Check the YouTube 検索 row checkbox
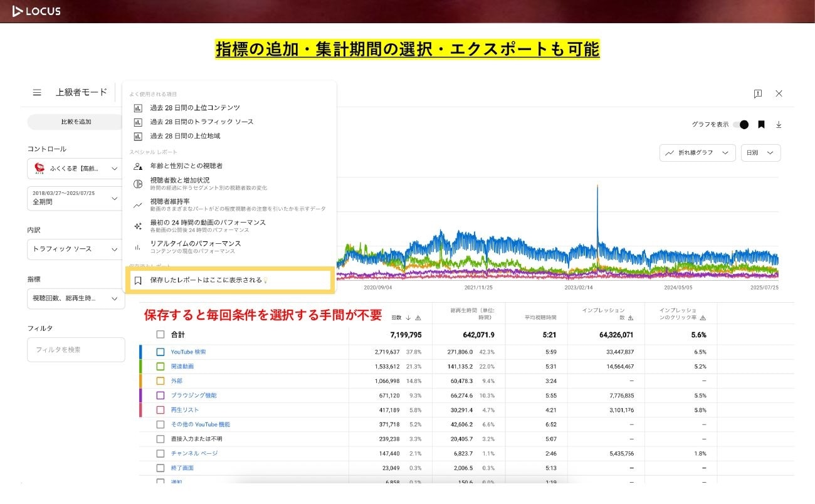Viewport: 815px width, 504px height. click(160, 352)
